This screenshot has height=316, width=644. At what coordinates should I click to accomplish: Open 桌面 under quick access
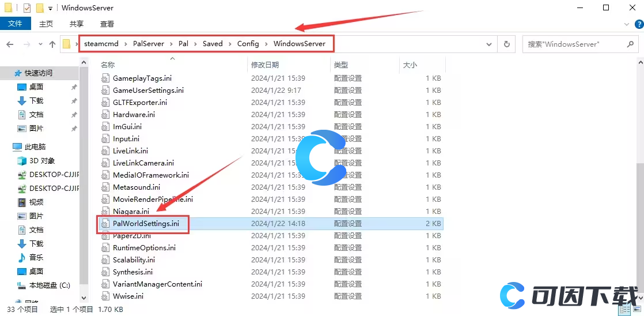(36, 86)
